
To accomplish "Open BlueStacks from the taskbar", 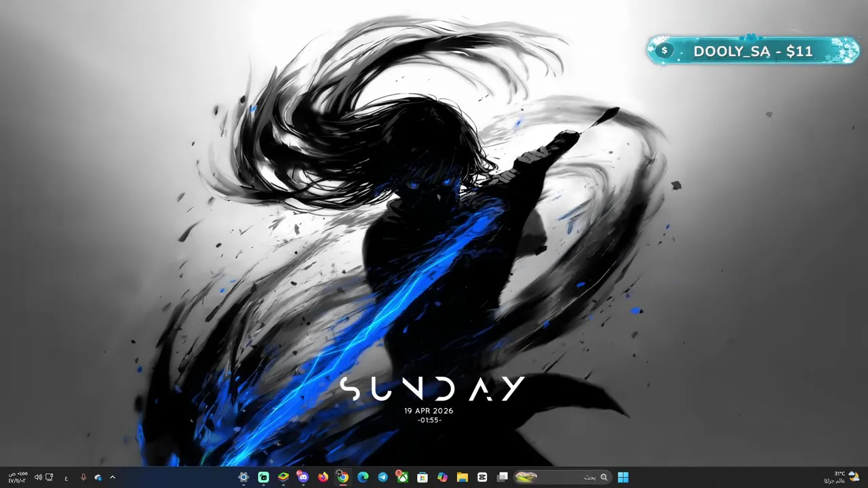I will (283, 477).
